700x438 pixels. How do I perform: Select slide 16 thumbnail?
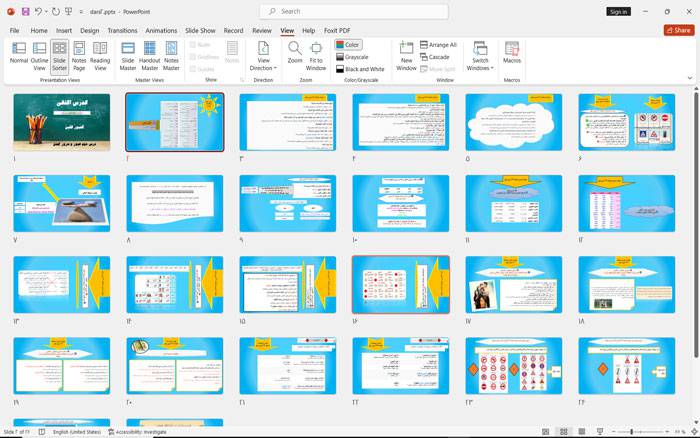400,284
